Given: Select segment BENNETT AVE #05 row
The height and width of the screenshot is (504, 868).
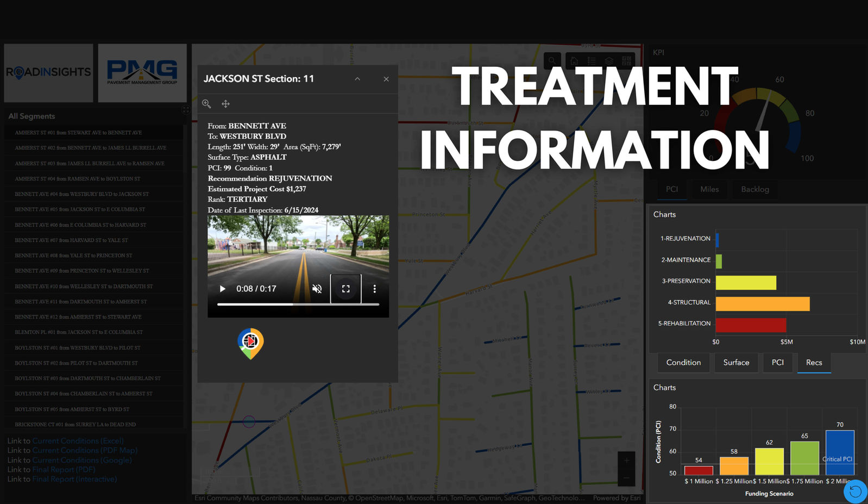Looking at the screenshot, I should pyautogui.click(x=93, y=209).
